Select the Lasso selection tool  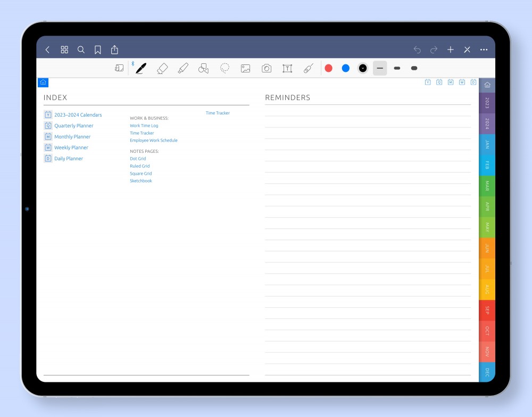point(225,68)
